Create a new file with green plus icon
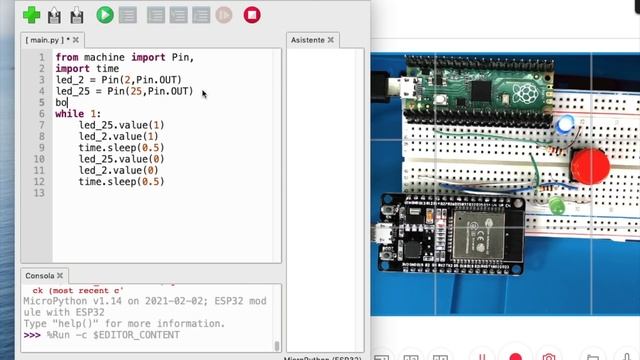The height and width of the screenshot is (360, 640). (31, 15)
